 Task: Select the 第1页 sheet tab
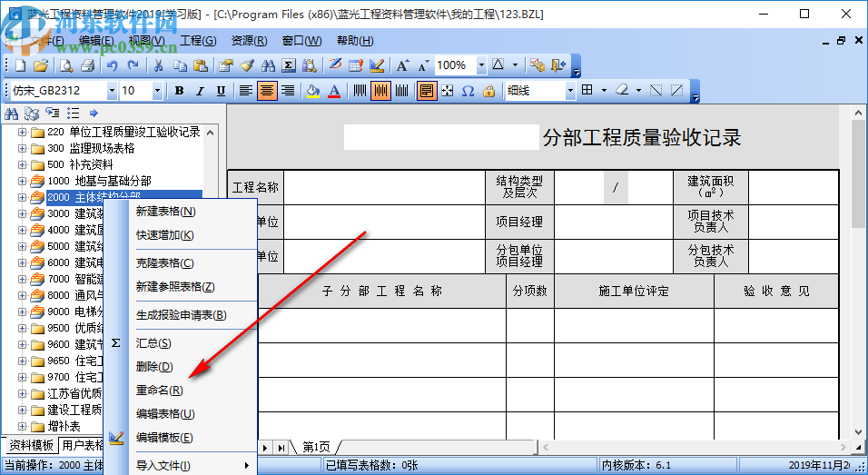coord(316,447)
